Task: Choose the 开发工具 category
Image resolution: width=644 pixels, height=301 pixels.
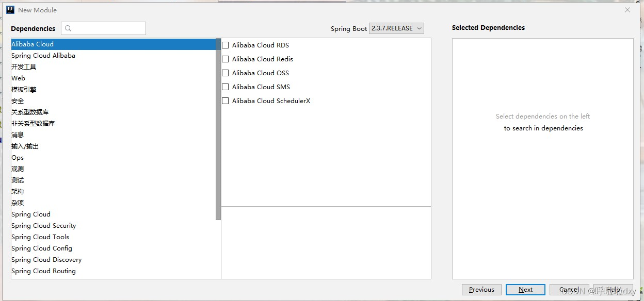Action: [114, 67]
